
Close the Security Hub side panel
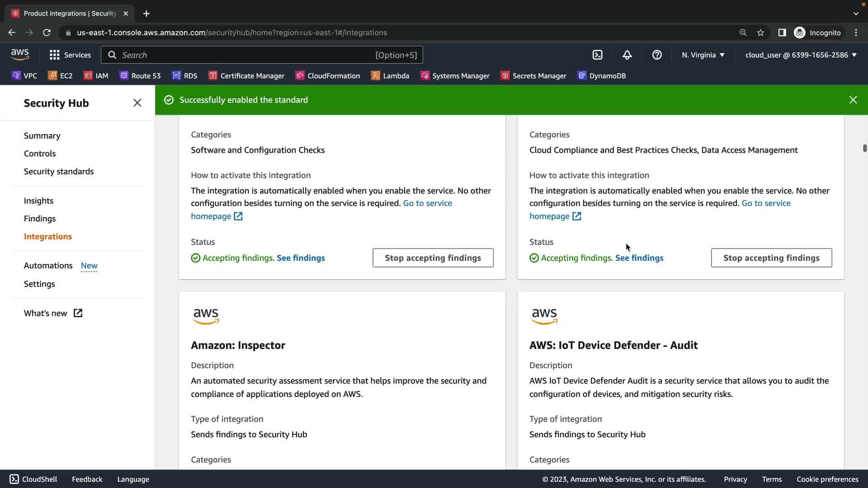coord(137,103)
